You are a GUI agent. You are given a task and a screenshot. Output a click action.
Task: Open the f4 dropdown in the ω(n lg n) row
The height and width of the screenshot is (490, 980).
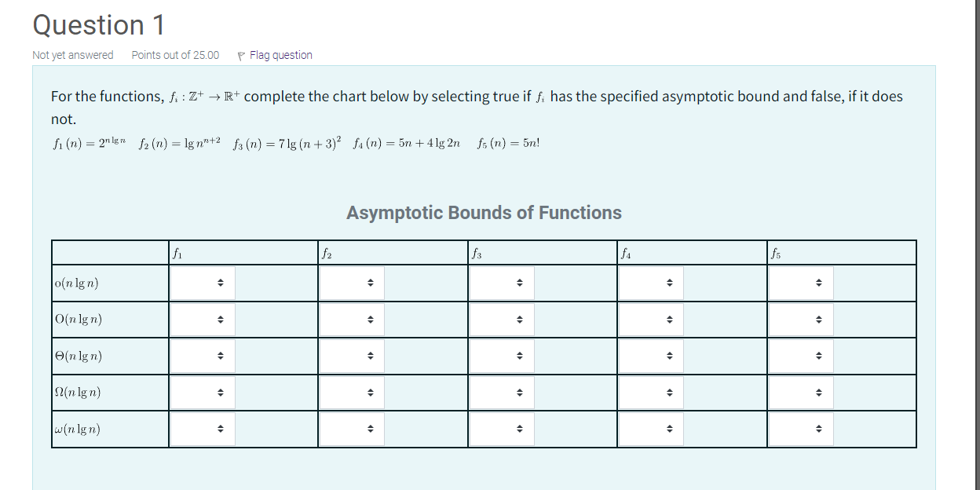tap(650, 429)
